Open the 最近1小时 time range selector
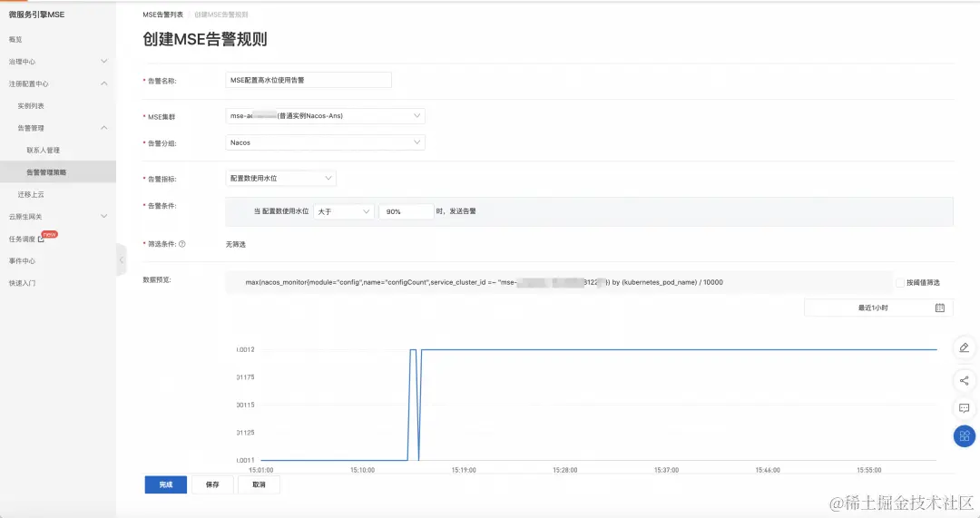The image size is (980, 518). point(878,308)
